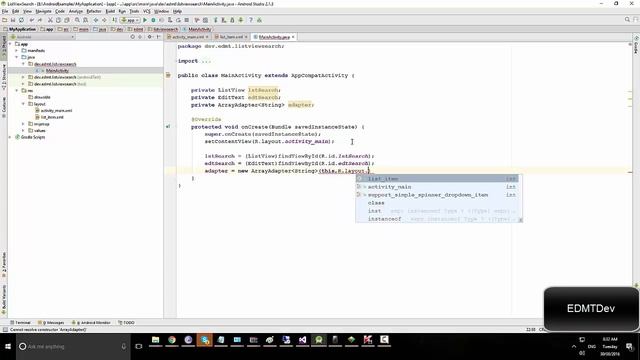The height and width of the screenshot is (360, 640).
Task: Collapse the res folder
Action: [17, 91]
